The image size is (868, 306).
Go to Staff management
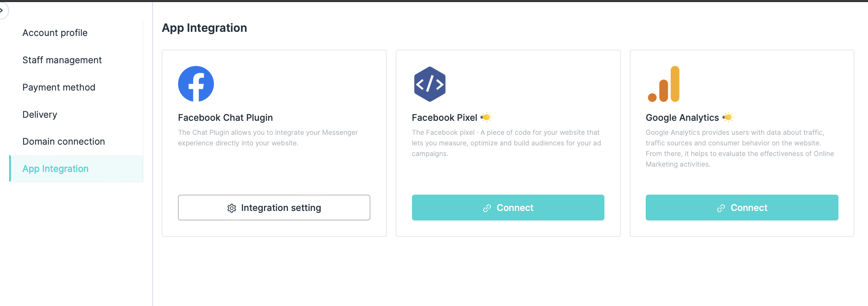(x=62, y=60)
